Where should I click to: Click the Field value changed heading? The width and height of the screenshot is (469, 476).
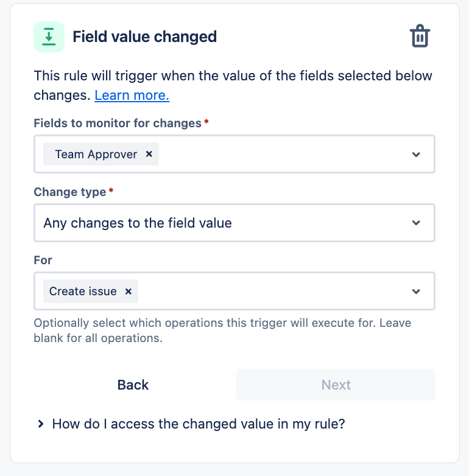pyautogui.click(x=144, y=37)
